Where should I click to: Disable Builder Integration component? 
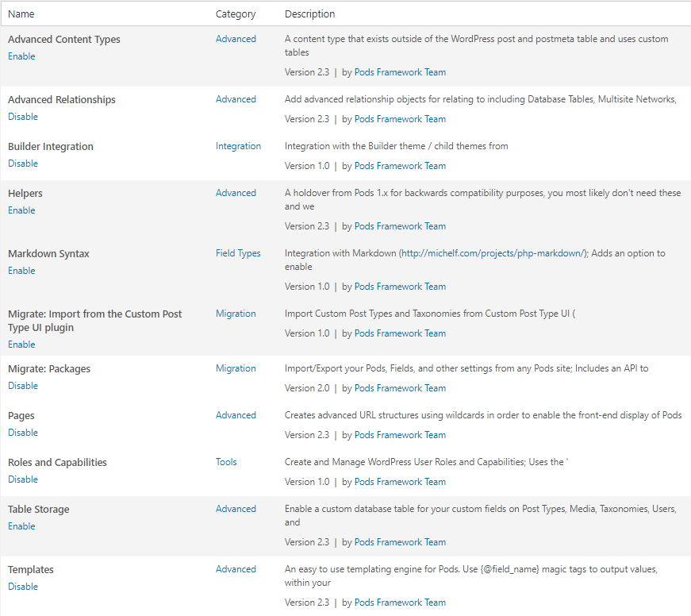(23, 164)
